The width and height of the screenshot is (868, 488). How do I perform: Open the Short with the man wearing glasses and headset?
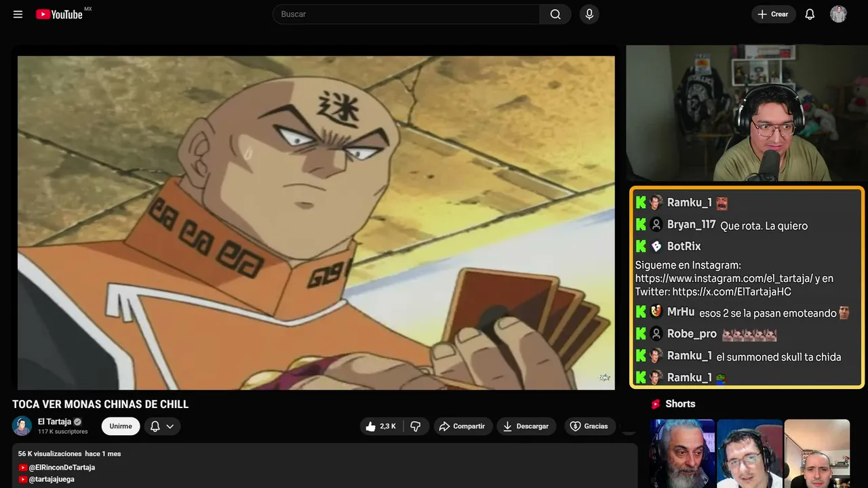click(x=749, y=453)
